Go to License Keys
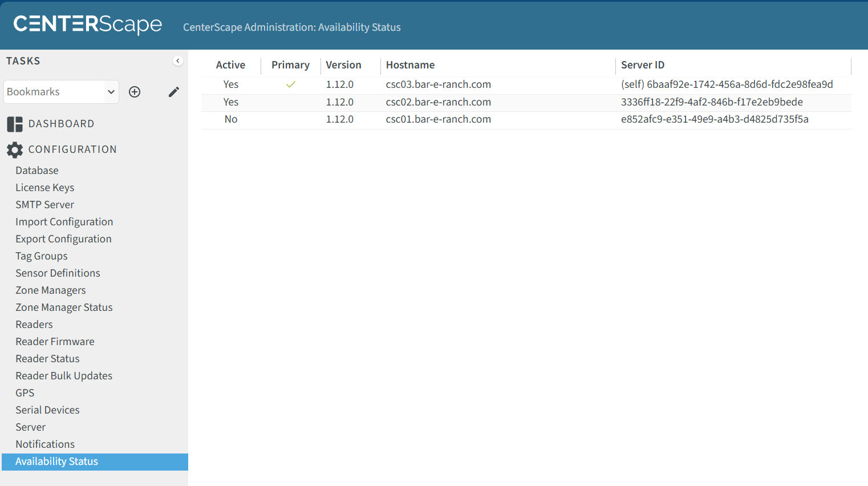 (45, 188)
